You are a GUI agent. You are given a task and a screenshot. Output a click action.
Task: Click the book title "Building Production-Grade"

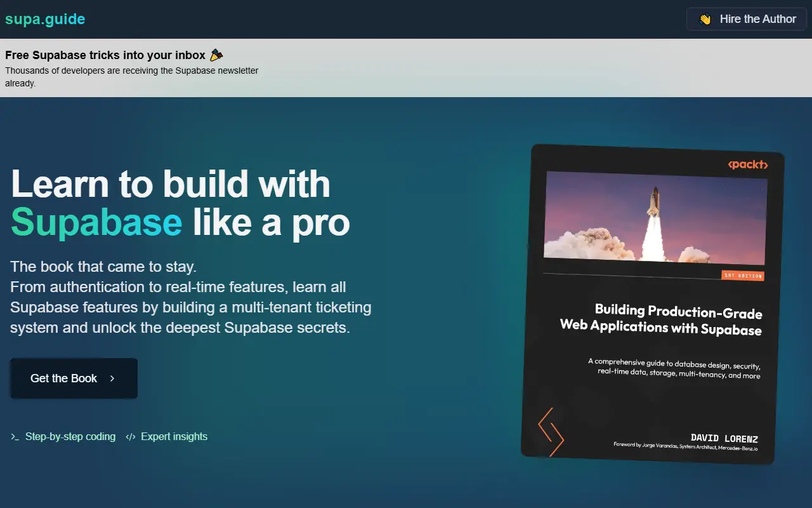678,311
